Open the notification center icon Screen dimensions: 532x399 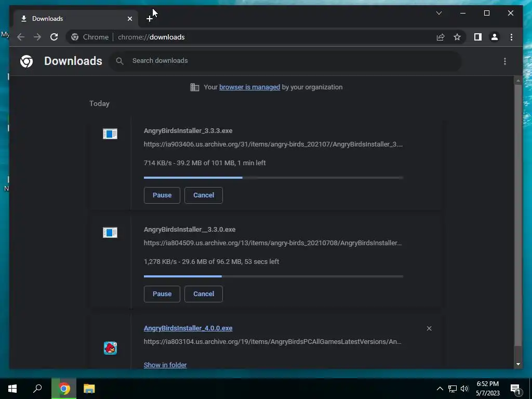[x=515, y=389]
